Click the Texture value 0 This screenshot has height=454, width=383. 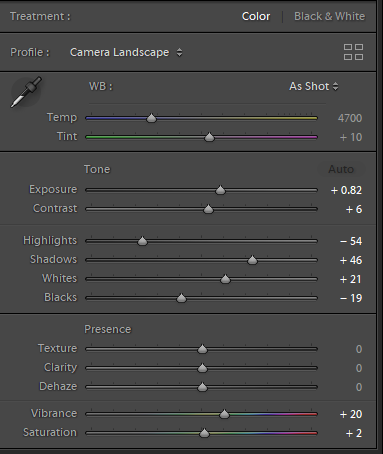point(359,349)
